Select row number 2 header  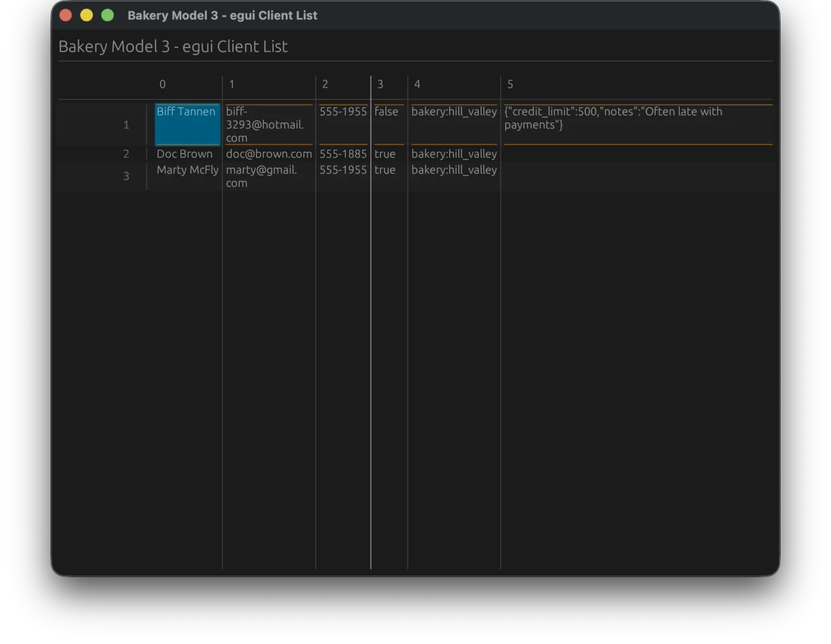[126, 154]
